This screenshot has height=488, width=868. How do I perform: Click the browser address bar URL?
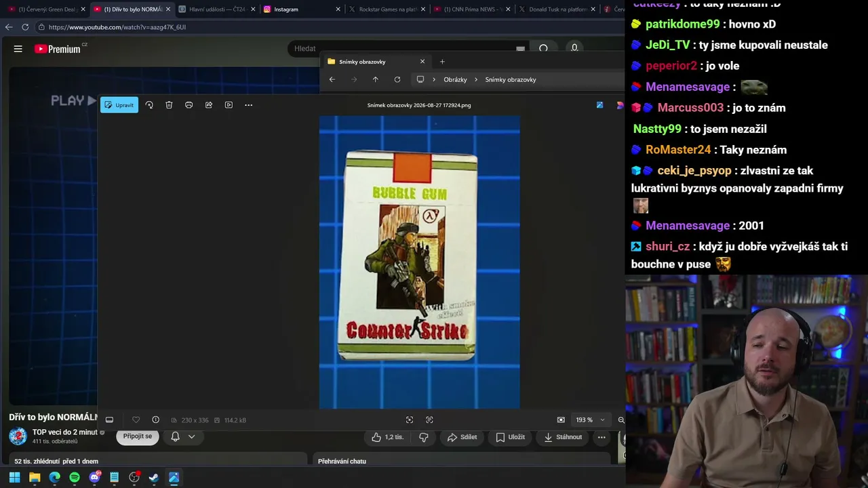[x=117, y=27]
